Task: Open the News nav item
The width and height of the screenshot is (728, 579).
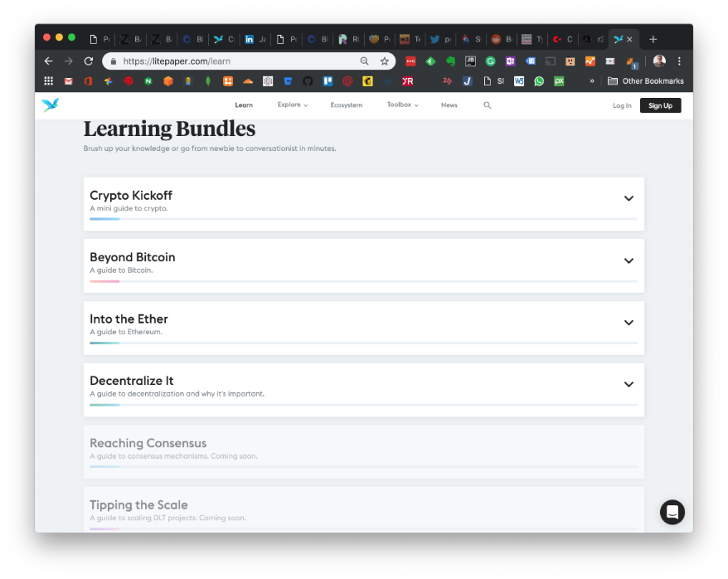Action: pos(449,105)
